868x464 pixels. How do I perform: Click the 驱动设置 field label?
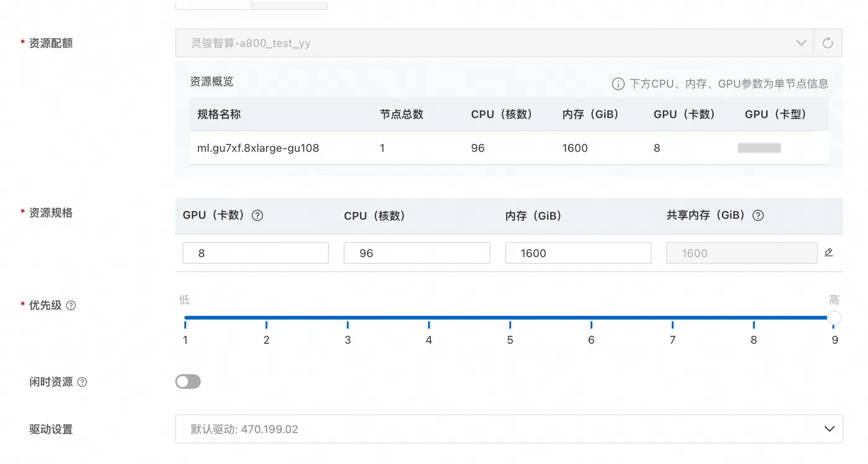(51, 429)
